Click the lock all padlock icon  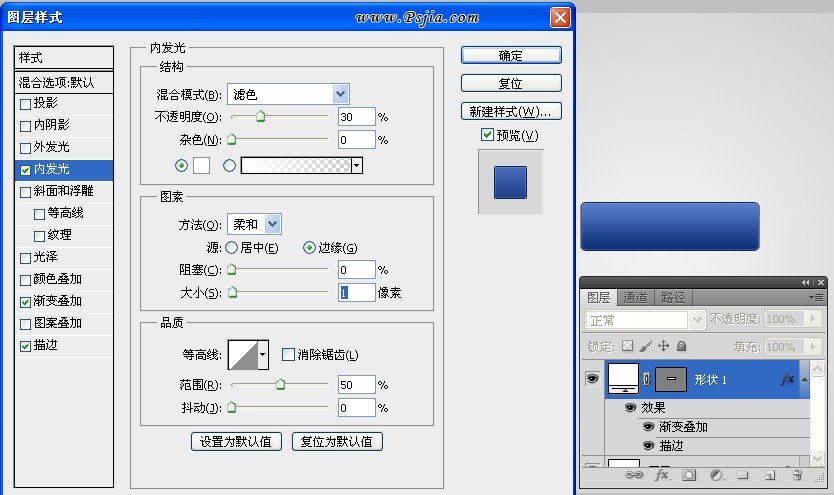click(681, 346)
